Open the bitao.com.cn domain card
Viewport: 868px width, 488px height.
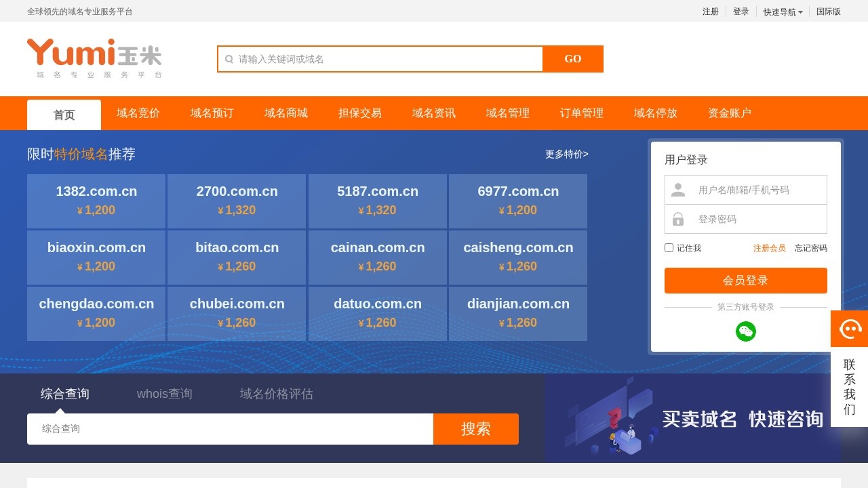click(237, 258)
